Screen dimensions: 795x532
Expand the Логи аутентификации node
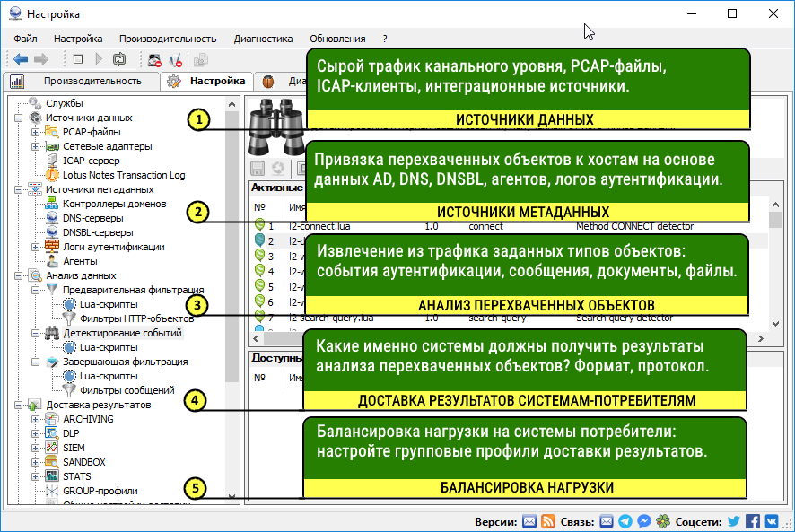(35, 248)
